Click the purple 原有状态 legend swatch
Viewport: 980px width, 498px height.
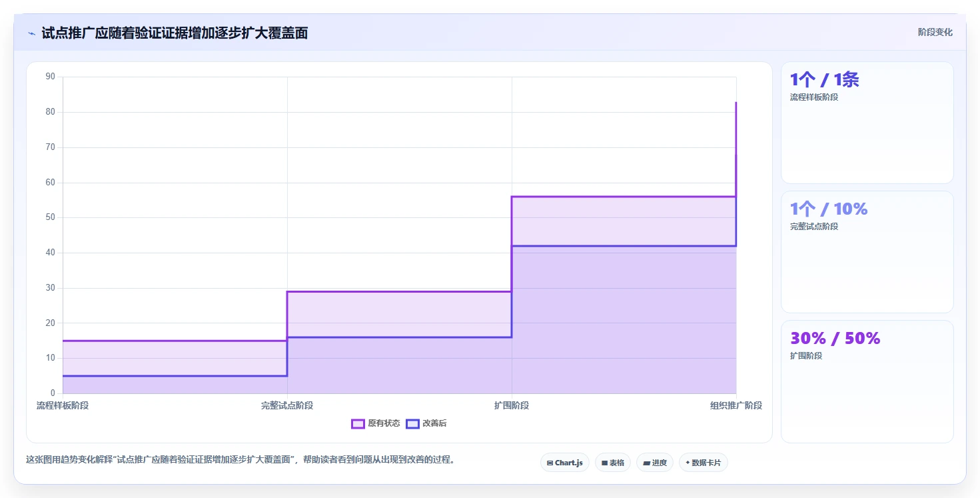(358, 423)
